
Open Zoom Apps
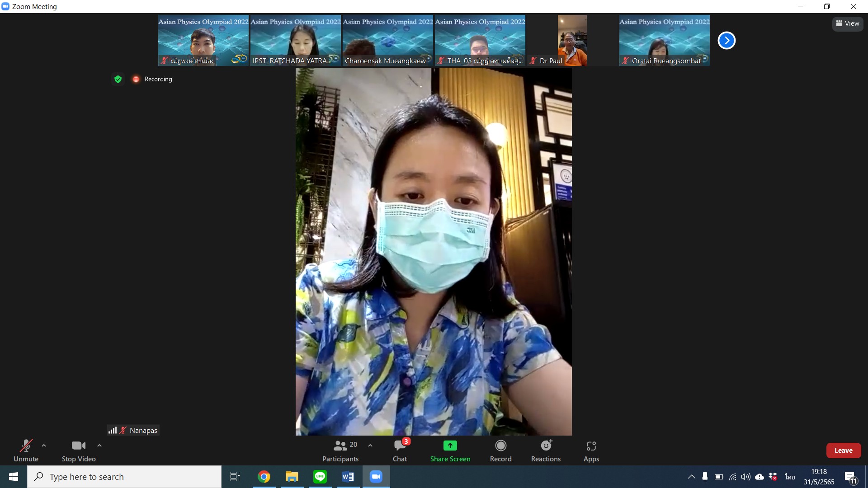click(x=591, y=451)
